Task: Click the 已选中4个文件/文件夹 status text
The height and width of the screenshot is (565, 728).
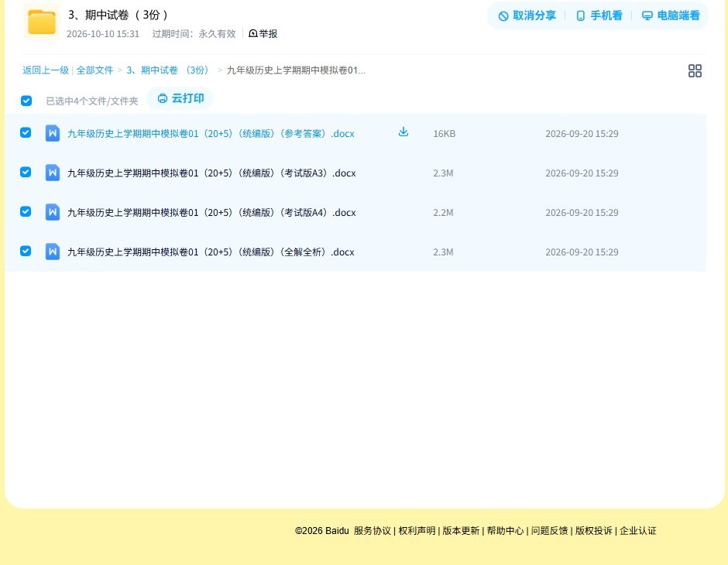Action: click(x=92, y=101)
